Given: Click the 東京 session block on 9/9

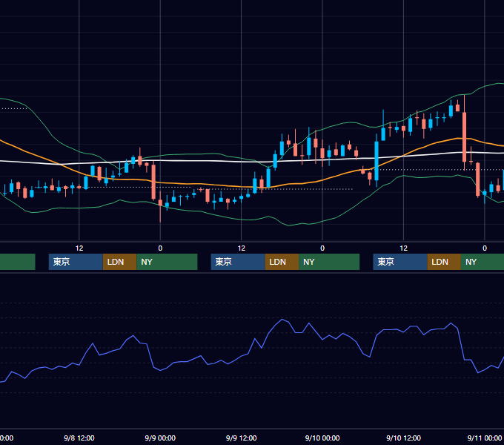Looking at the screenshot, I should pyautogui.click(x=238, y=262).
